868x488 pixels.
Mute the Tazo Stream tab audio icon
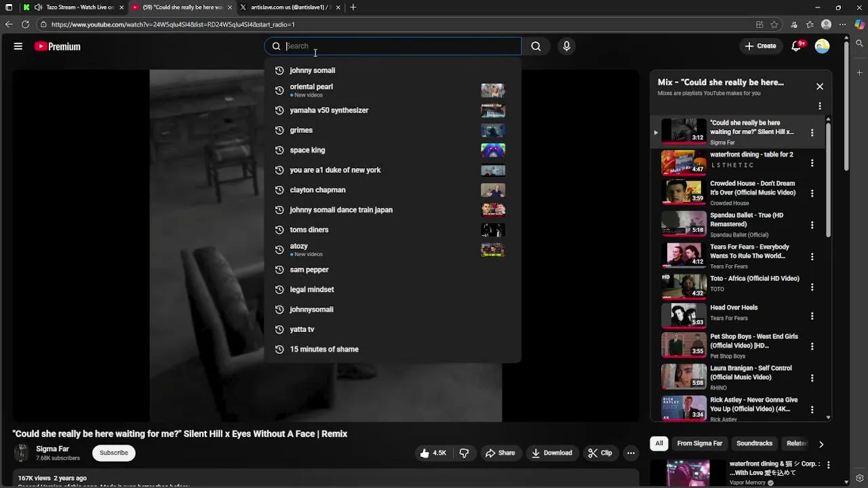(38, 7)
